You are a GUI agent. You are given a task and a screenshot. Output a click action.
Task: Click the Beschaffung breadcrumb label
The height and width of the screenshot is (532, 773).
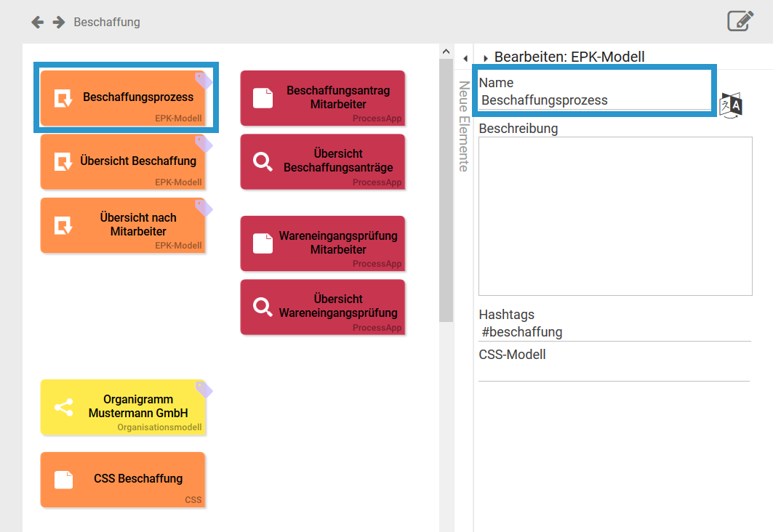[107, 22]
